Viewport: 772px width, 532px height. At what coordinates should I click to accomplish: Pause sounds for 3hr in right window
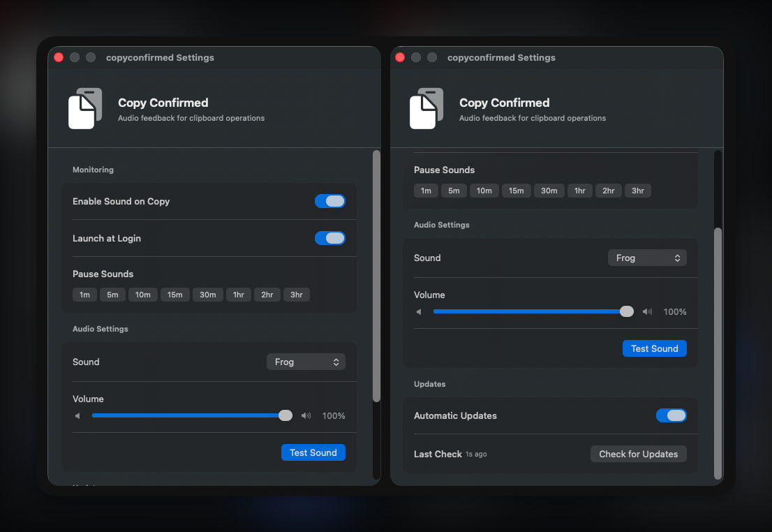coord(637,191)
